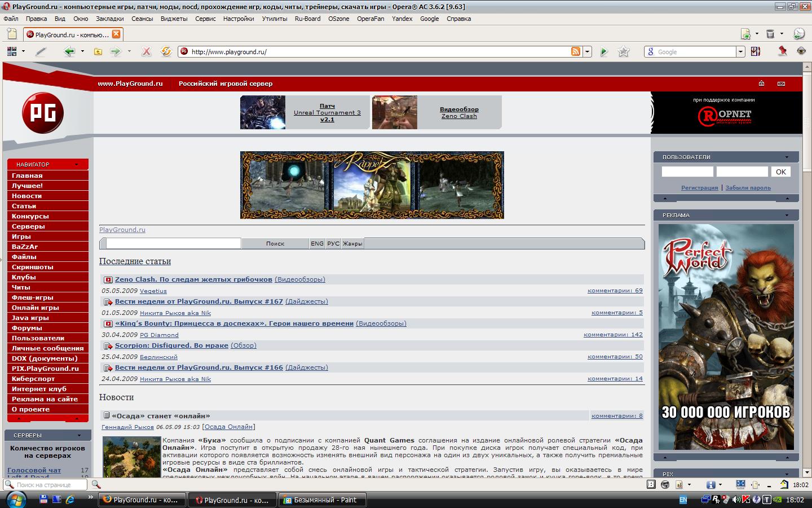Expand the Google search engine dropdown
This screenshot has height=508, width=812.
click(x=740, y=51)
